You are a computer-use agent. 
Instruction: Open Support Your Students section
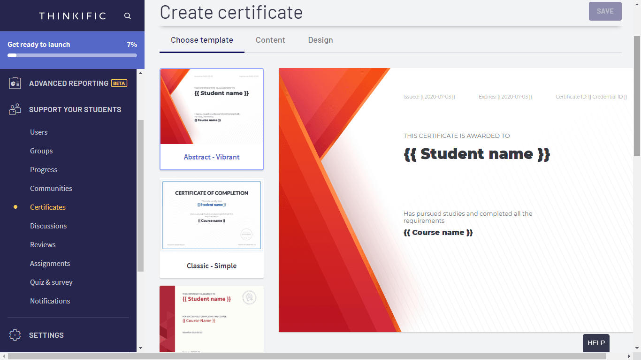75,109
